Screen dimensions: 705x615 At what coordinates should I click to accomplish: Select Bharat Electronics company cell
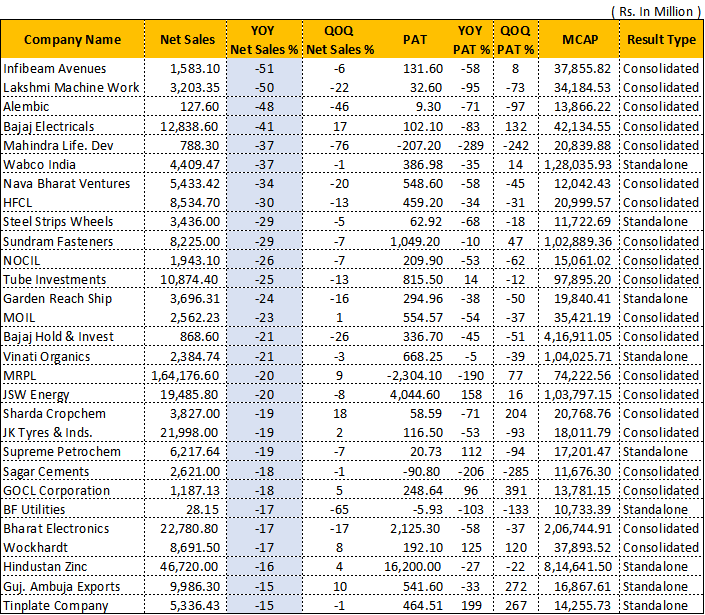click(56, 528)
